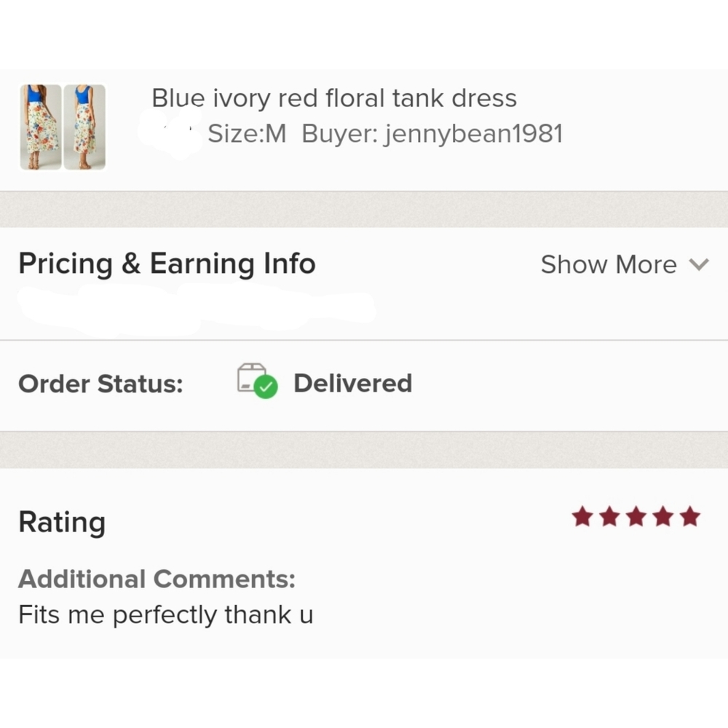Click the star rating bar to adjust score
The image size is (728, 728).
[636, 516]
